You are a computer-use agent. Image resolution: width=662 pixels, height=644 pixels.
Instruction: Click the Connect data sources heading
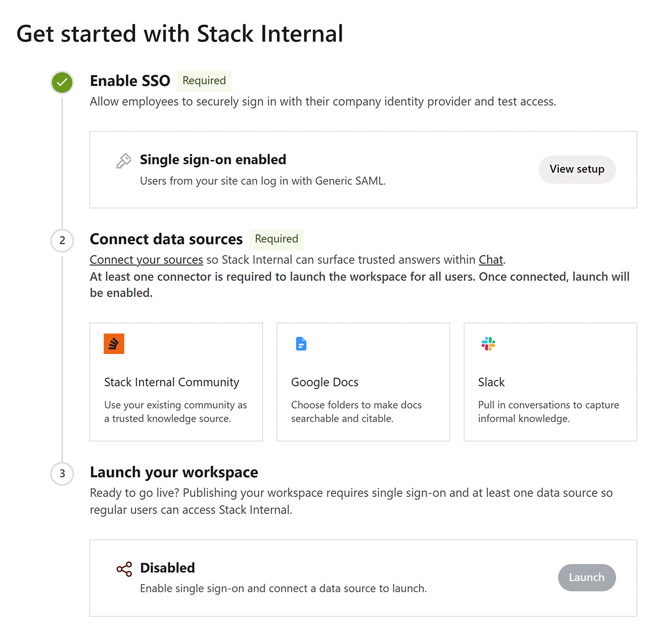[x=166, y=239]
